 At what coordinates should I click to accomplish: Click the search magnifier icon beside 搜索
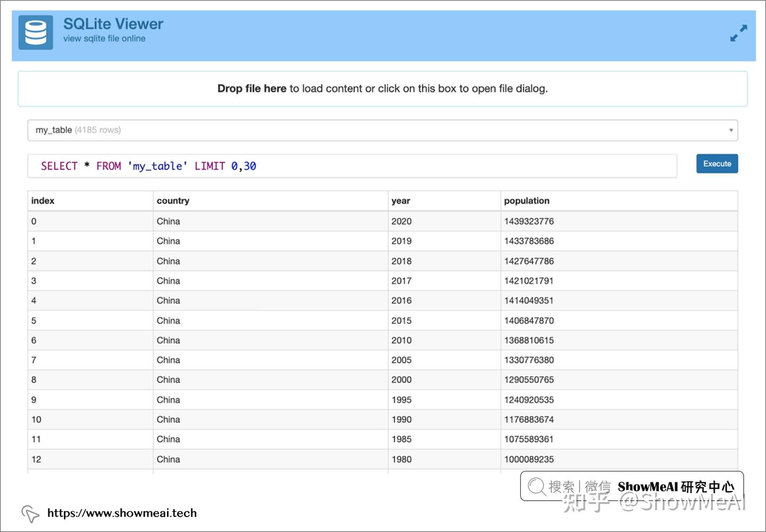(536, 486)
